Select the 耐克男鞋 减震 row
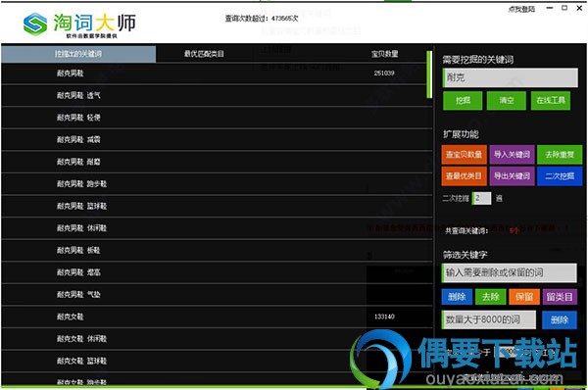This screenshot has width=588, height=390. pyautogui.click(x=217, y=140)
